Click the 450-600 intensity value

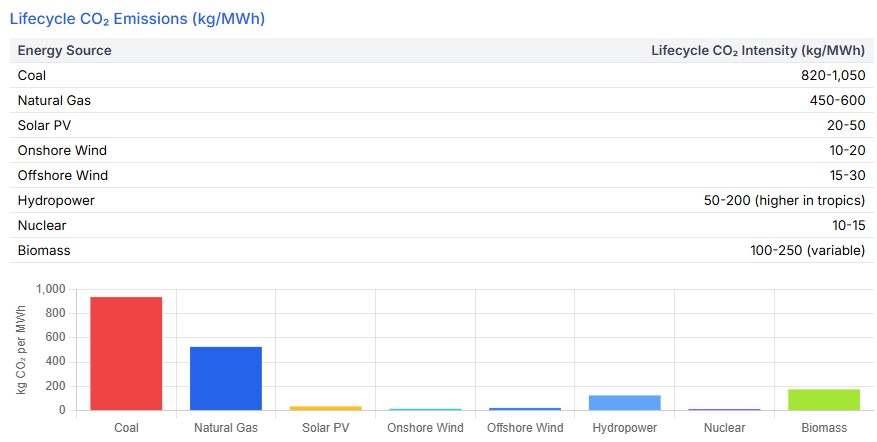[x=837, y=100]
